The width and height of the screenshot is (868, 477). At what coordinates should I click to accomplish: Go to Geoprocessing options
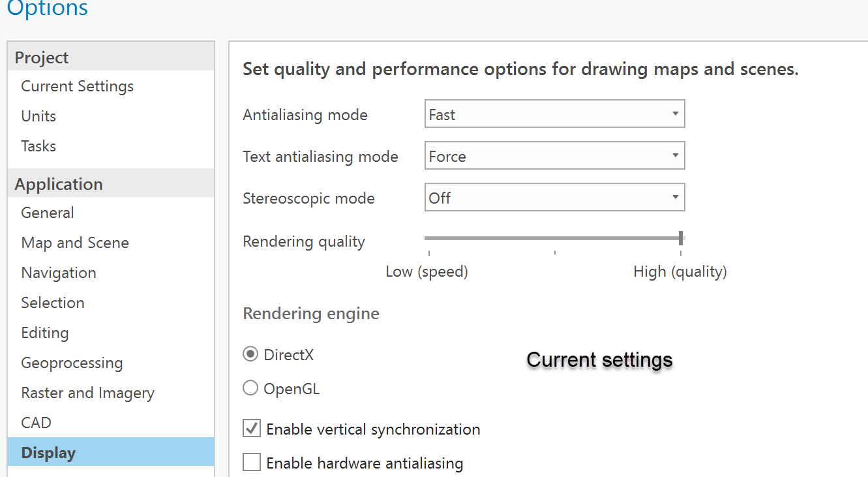click(72, 363)
